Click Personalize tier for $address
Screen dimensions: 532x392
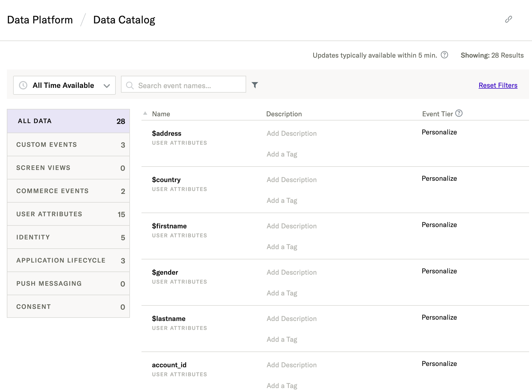click(x=439, y=132)
